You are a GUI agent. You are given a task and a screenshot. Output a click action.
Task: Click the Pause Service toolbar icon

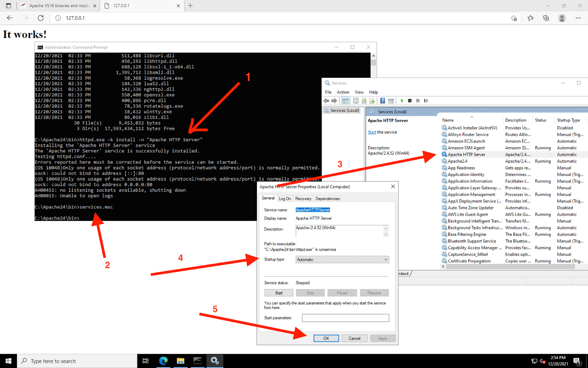tap(418, 100)
